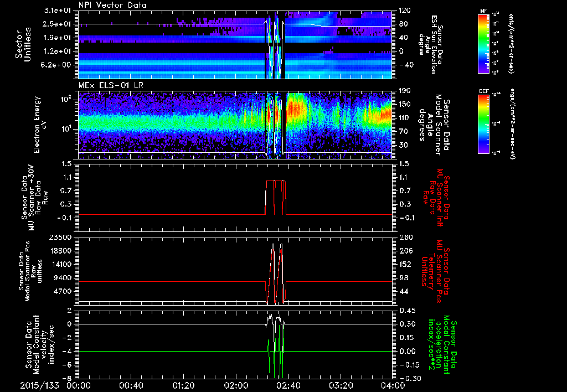Image resolution: width=567 pixels, height=392 pixels.
Task: Click the '18800' scanner position tick
Action: pos(62,251)
